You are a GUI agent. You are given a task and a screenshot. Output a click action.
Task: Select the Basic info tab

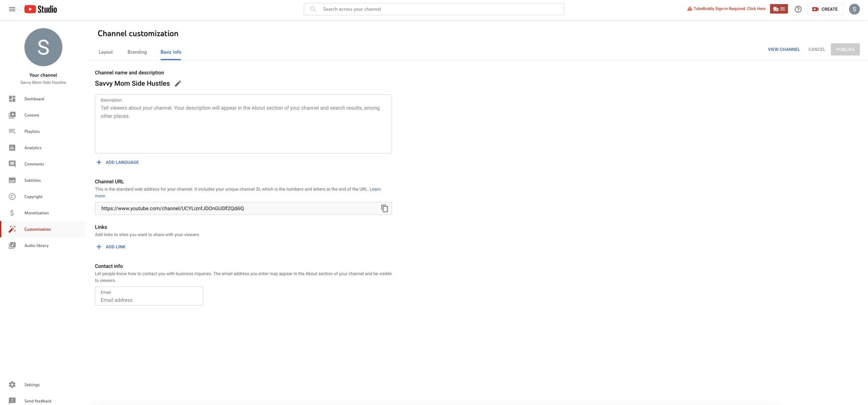tap(171, 52)
